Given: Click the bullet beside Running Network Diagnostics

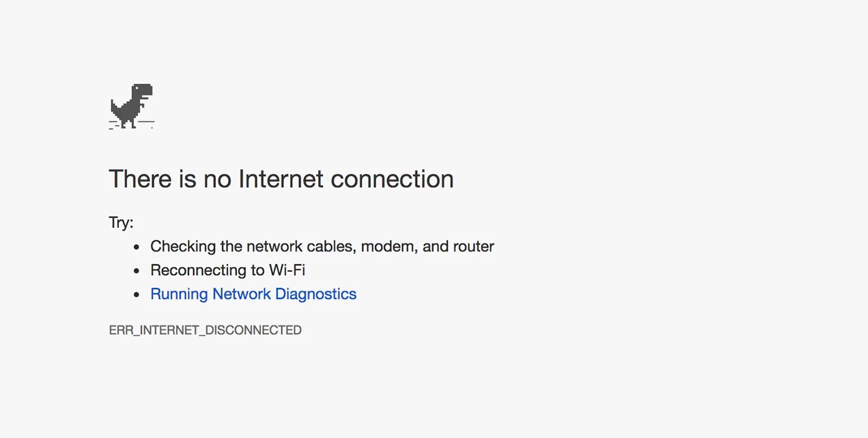Looking at the screenshot, I should click(x=137, y=295).
